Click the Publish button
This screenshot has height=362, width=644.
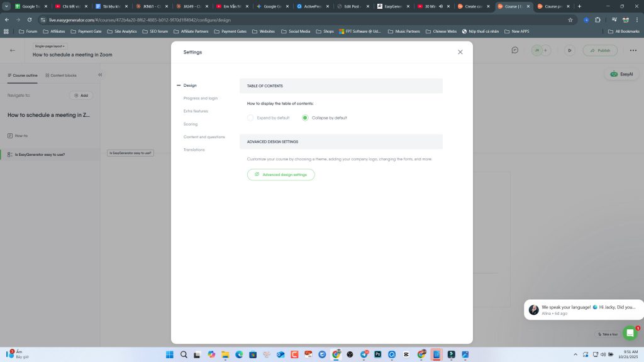[600, 50]
